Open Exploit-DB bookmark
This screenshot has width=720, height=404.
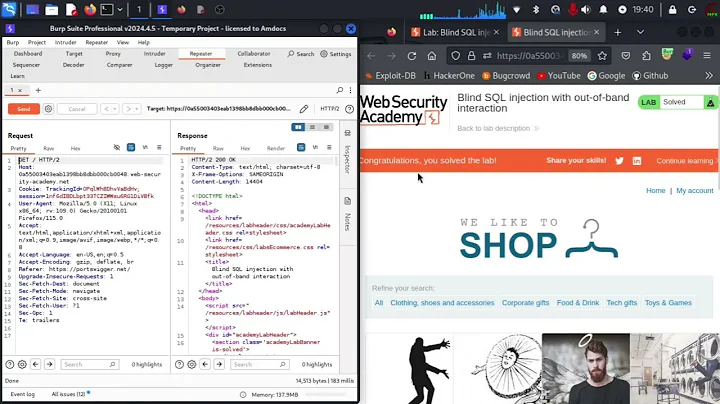[x=390, y=76]
